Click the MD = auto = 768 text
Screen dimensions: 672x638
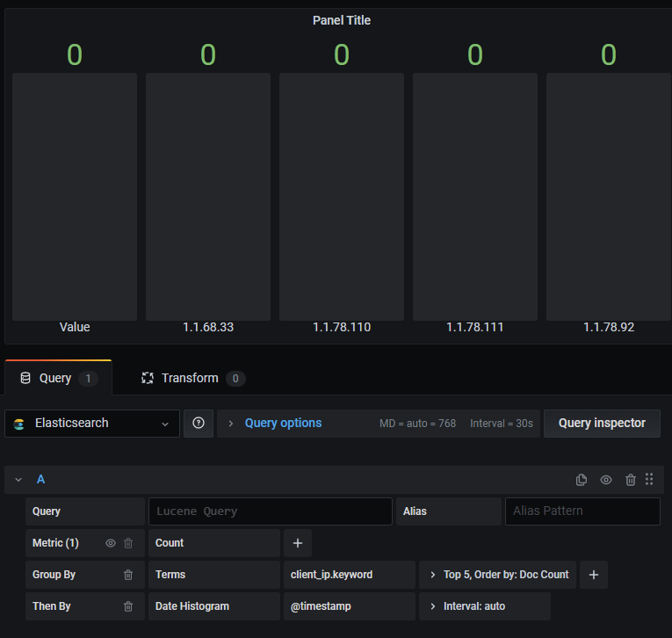click(x=417, y=424)
